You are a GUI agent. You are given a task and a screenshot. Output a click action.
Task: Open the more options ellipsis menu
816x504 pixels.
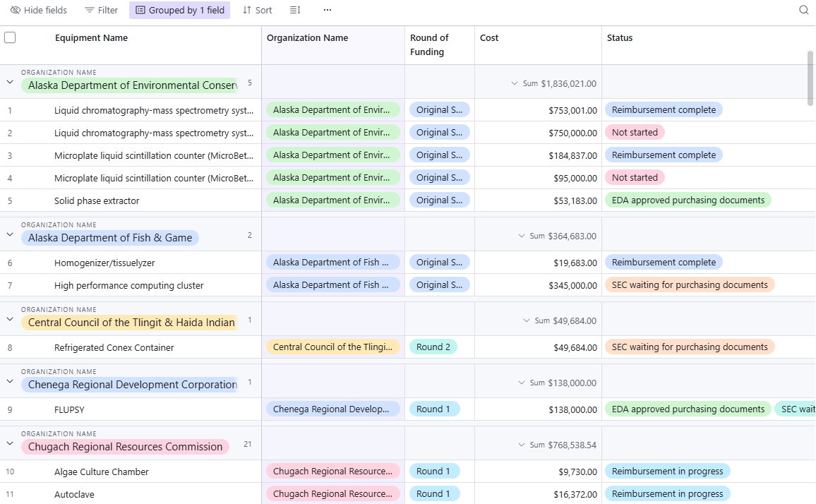coord(327,11)
